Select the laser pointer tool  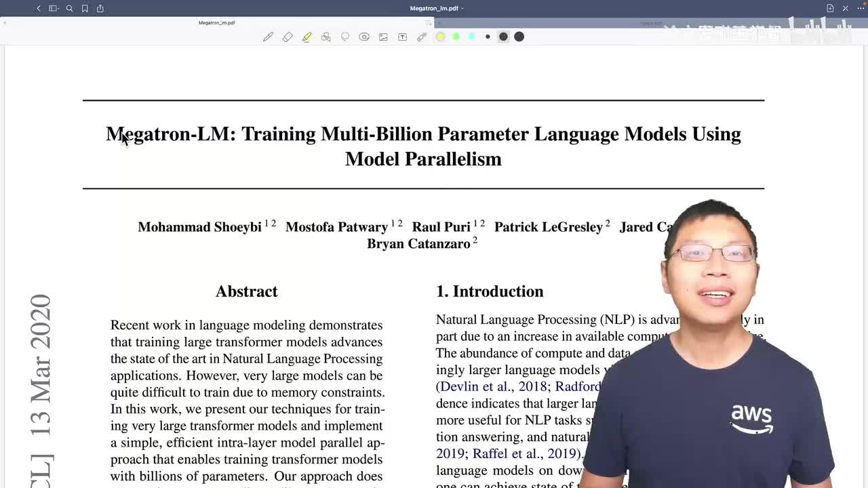422,37
